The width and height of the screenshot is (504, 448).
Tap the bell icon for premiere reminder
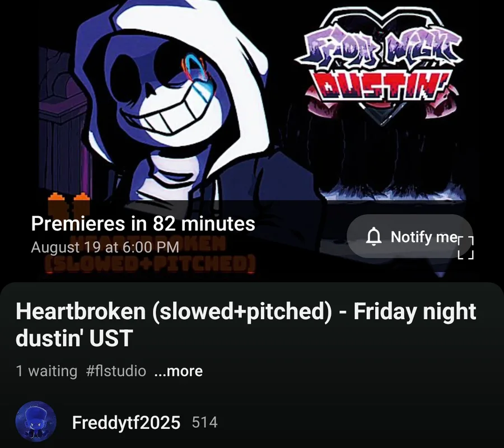click(374, 237)
